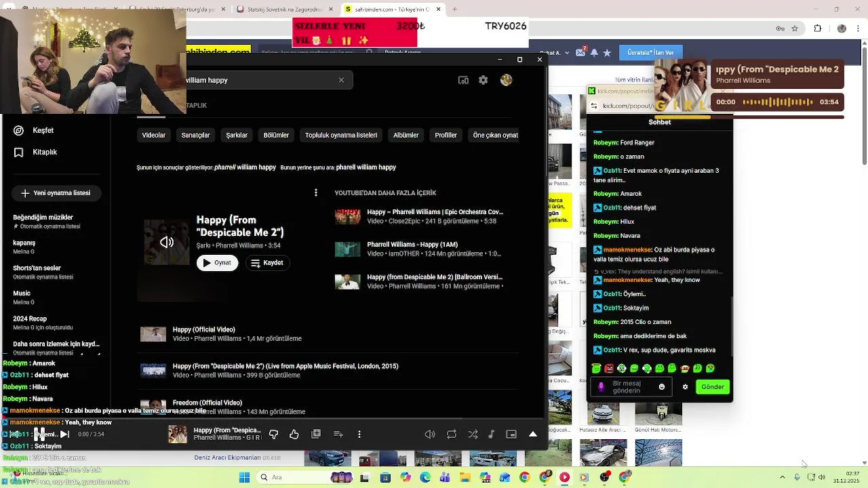This screenshot has height=488, width=868.
Task: Dislike the current song in player bar
Action: (274, 434)
